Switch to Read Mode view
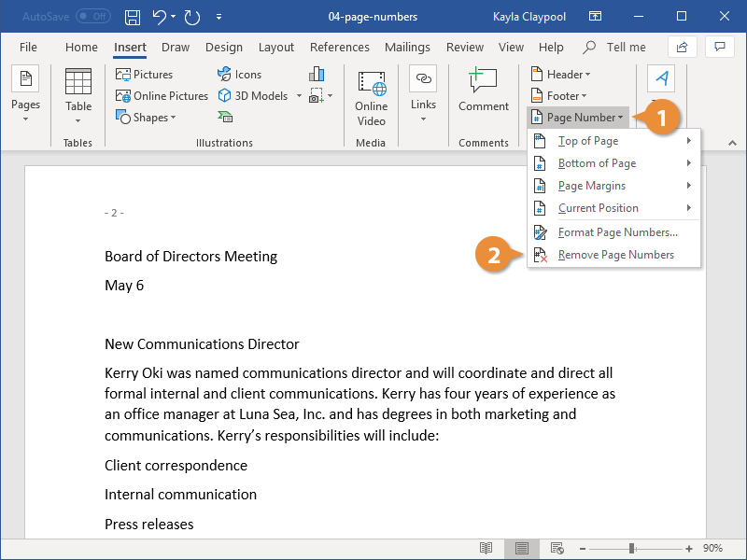Image resolution: width=747 pixels, height=560 pixels. coord(486,548)
